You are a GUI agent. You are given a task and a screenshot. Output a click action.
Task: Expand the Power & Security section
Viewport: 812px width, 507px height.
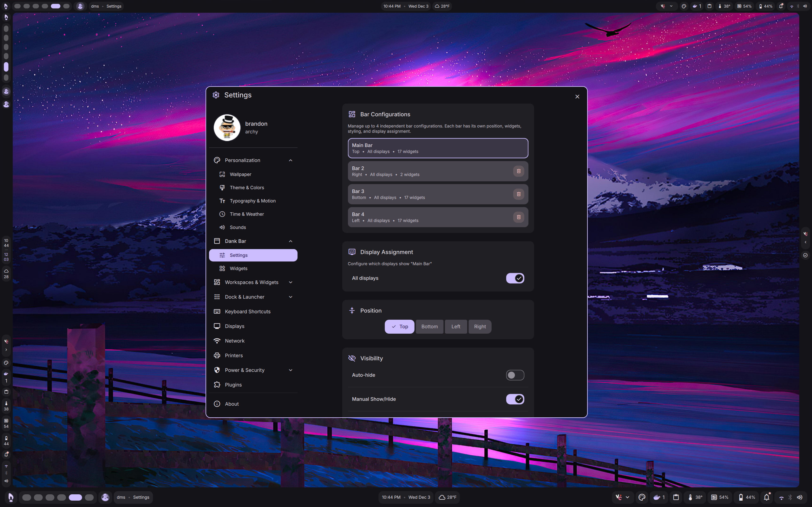[290, 370]
